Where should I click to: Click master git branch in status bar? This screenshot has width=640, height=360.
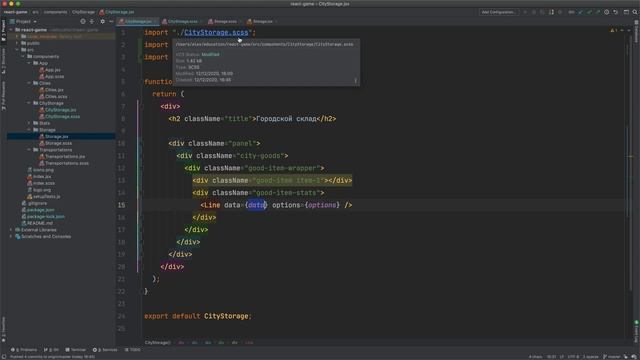coord(612,357)
